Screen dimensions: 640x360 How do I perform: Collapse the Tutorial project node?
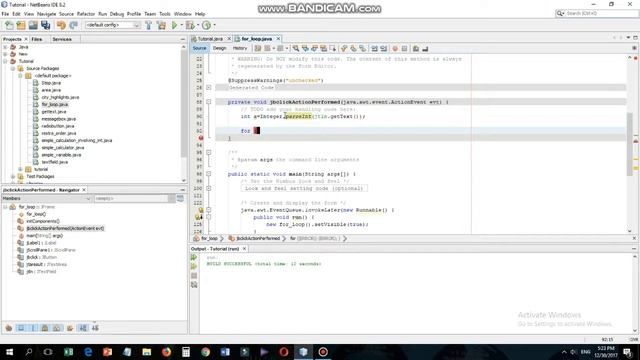5,61
